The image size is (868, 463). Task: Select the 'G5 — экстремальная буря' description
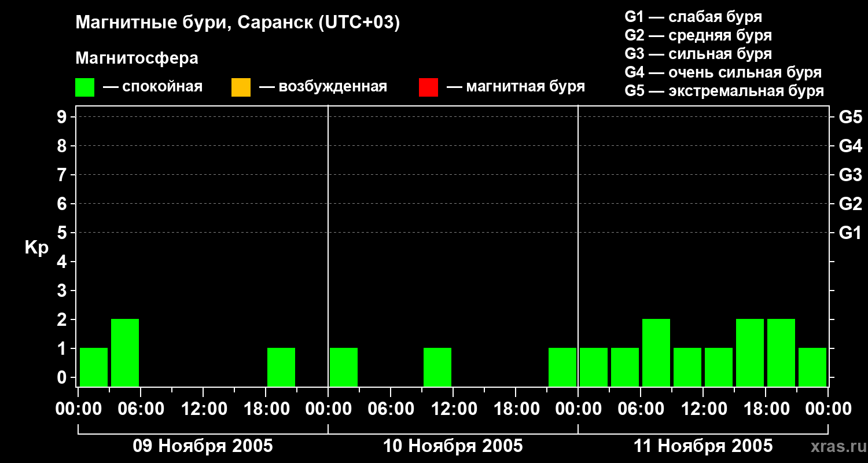tap(724, 91)
